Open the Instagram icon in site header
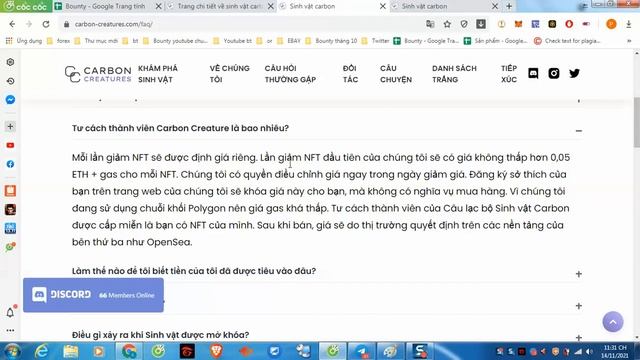The height and width of the screenshot is (360, 640). click(x=554, y=73)
